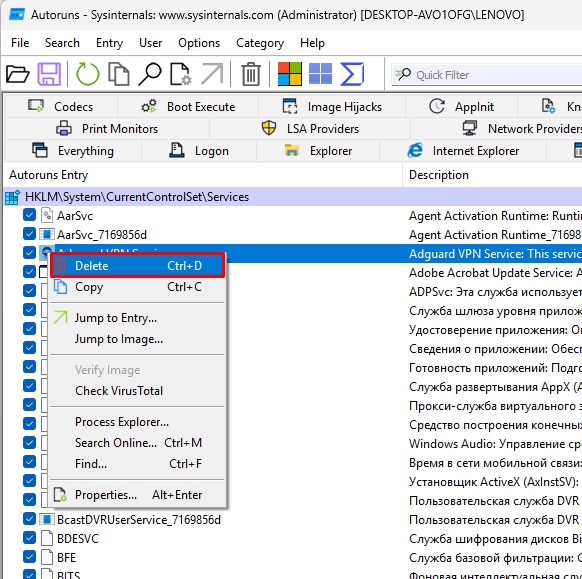Switch to the Print Monitors tab
This screenshot has height=579, width=582.
coord(107,128)
